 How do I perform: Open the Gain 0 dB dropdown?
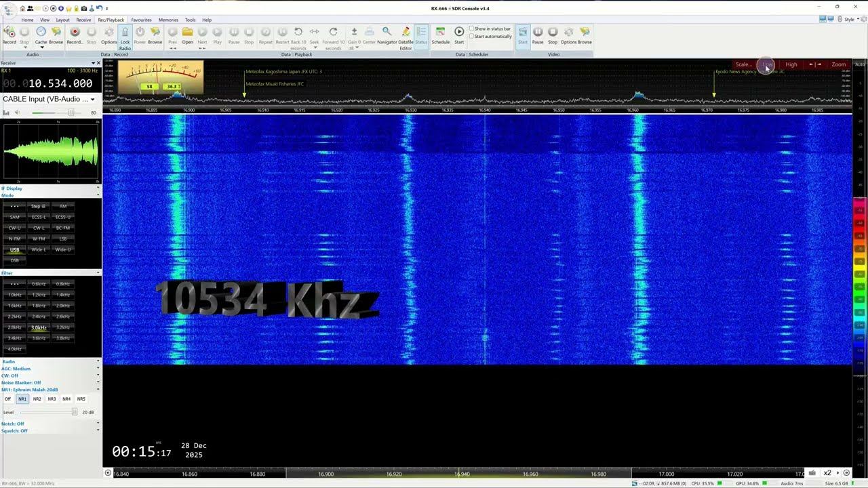coord(354,38)
